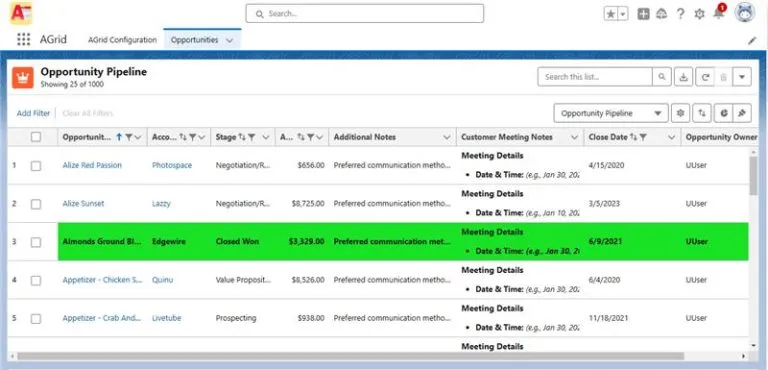
Task: Check the Alize Sunset row checkbox
Action: 36,204
